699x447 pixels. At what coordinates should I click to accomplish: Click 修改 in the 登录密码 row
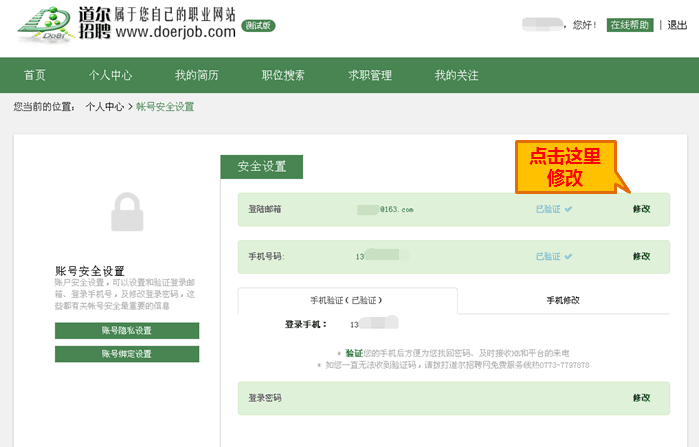coord(641,397)
